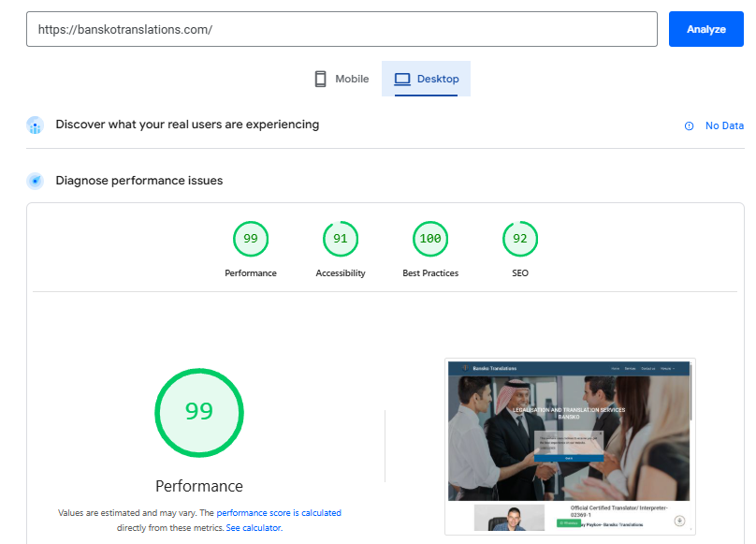756x544 pixels.
Task: Switch to the Mobile tab
Action: (342, 79)
